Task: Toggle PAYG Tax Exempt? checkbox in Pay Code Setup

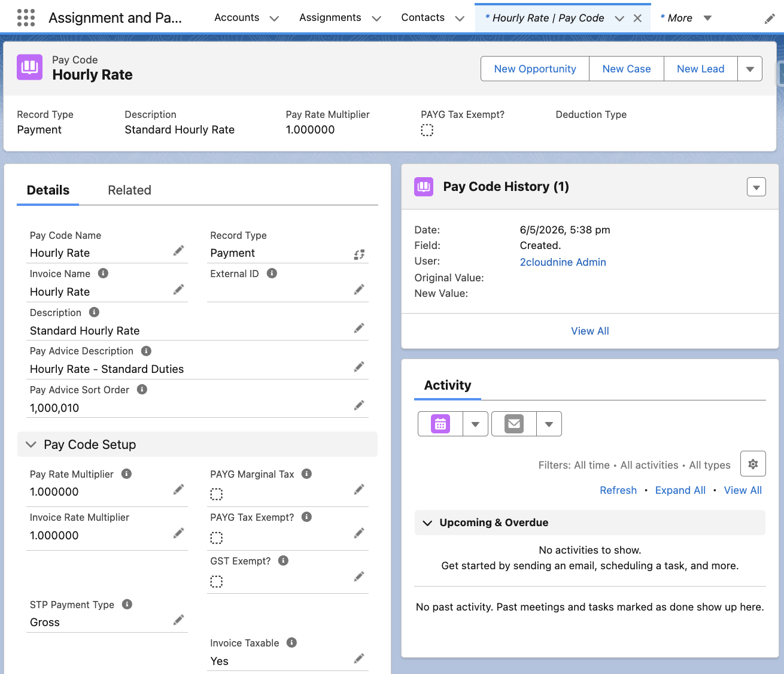Action: click(217, 538)
